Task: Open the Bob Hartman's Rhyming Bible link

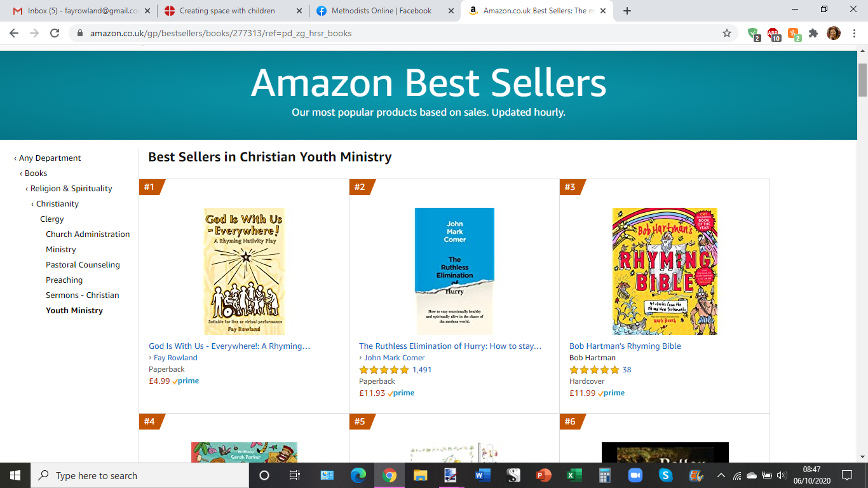Action: click(x=624, y=346)
